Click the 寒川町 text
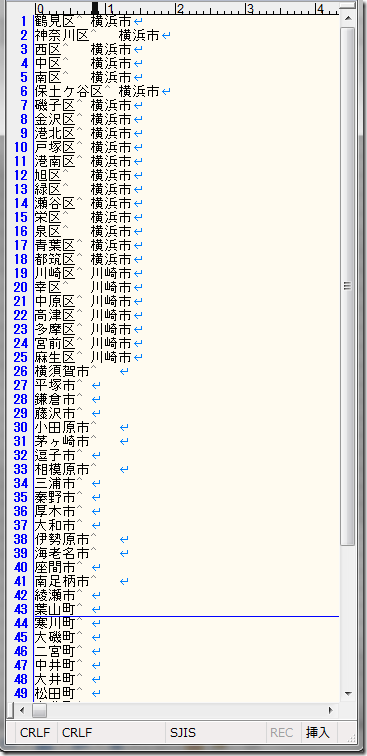Image resolution: width=367 pixels, height=756 pixels. [55, 622]
